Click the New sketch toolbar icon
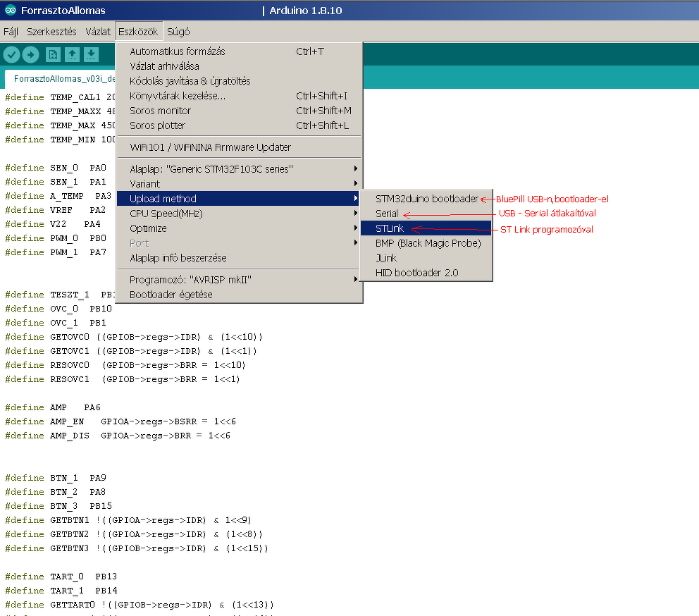This screenshot has height=616, width=699. [x=53, y=55]
